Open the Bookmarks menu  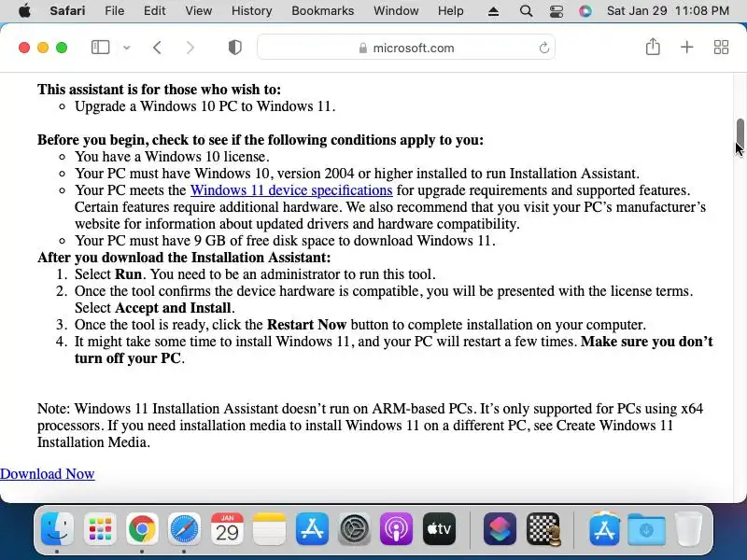pyautogui.click(x=322, y=10)
